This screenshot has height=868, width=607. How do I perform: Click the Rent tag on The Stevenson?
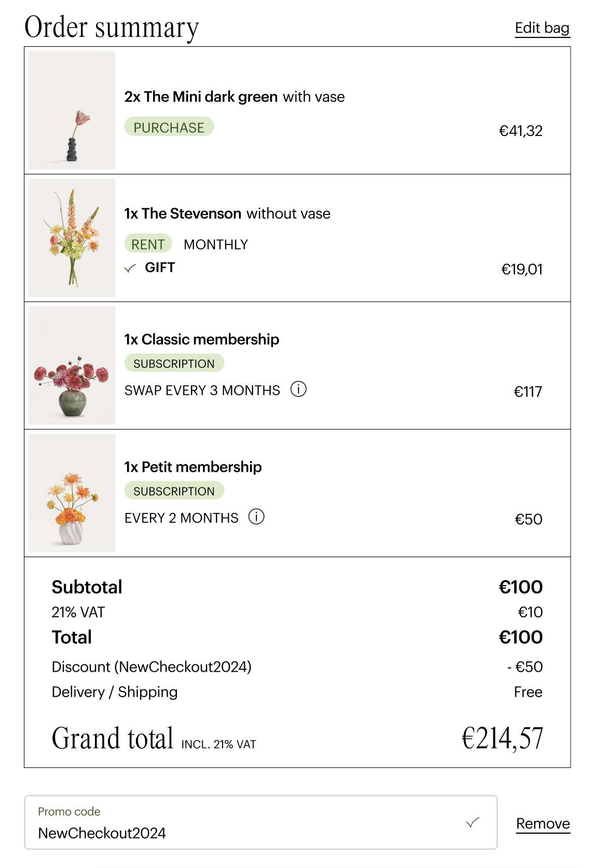coord(148,244)
